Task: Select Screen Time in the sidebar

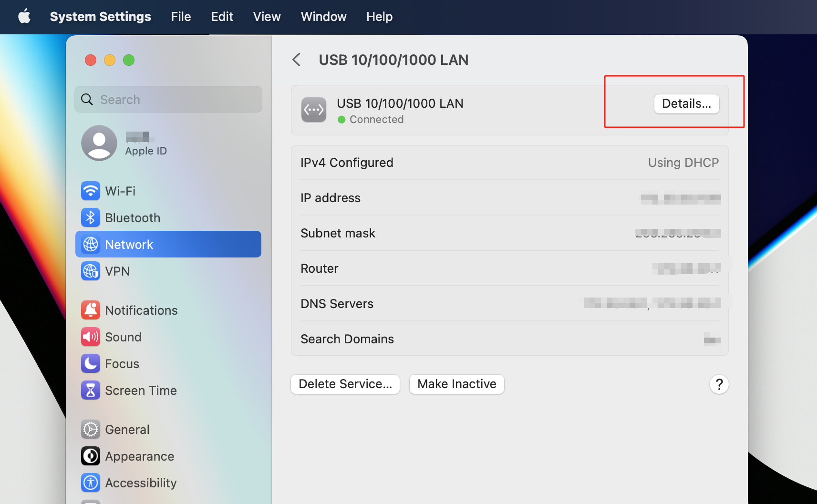Action: pos(168,391)
